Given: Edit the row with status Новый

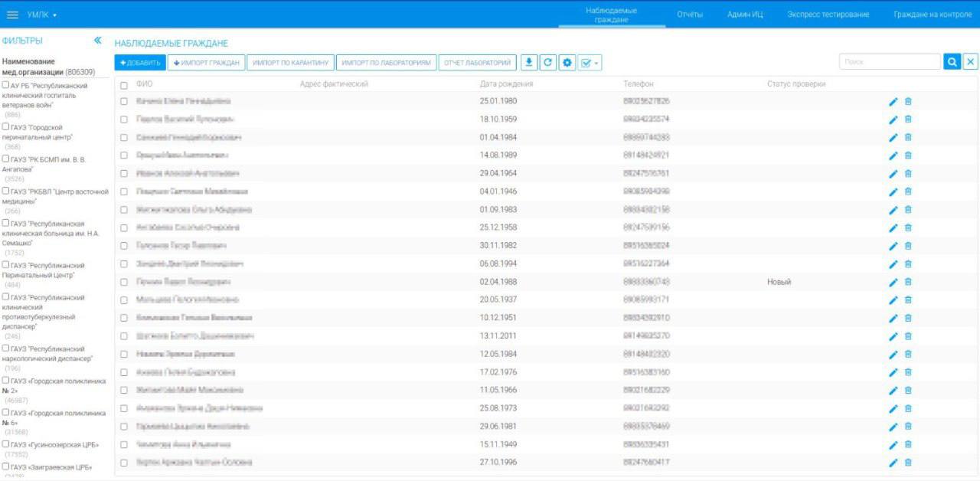Looking at the screenshot, I should click(x=893, y=282).
